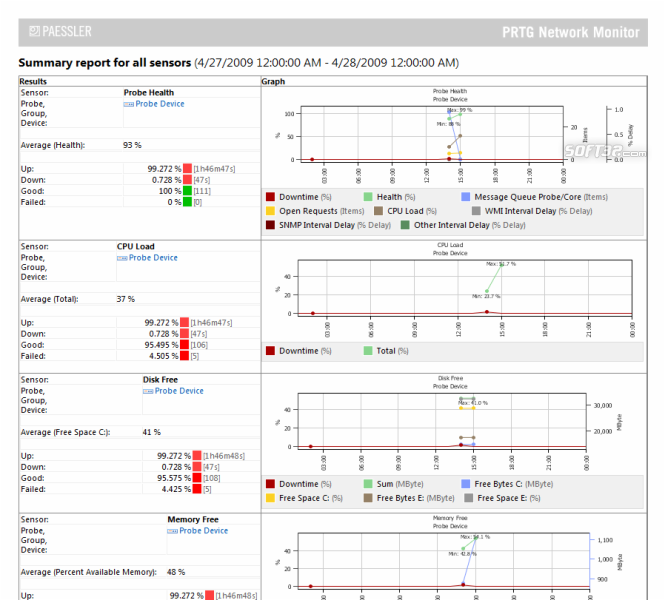This screenshot has height=600, width=665.
Task: Click the PRTG Network Monitor header title
Action: [x=571, y=32]
